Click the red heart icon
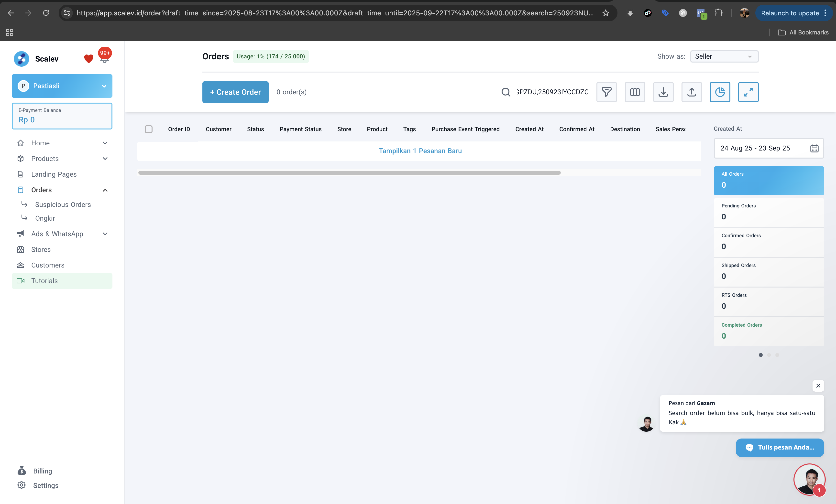Image resolution: width=836 pixels, height=504 pixels. [88, 59]
